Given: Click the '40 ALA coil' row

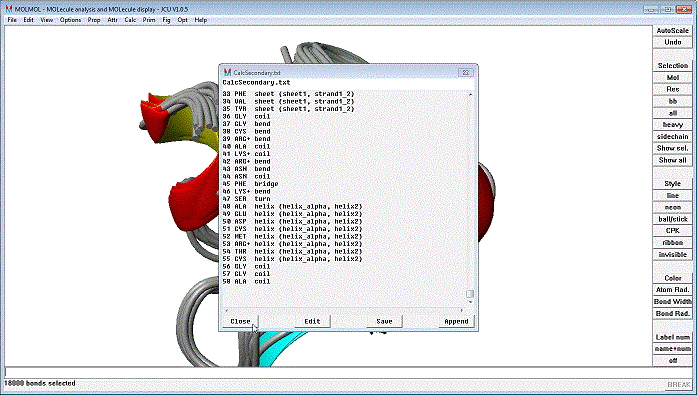Looking at the screenshot, I should click(x=246, y=147).
